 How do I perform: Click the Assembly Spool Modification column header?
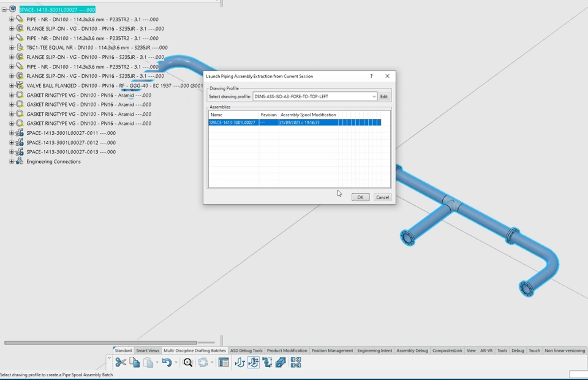(308, 115)
